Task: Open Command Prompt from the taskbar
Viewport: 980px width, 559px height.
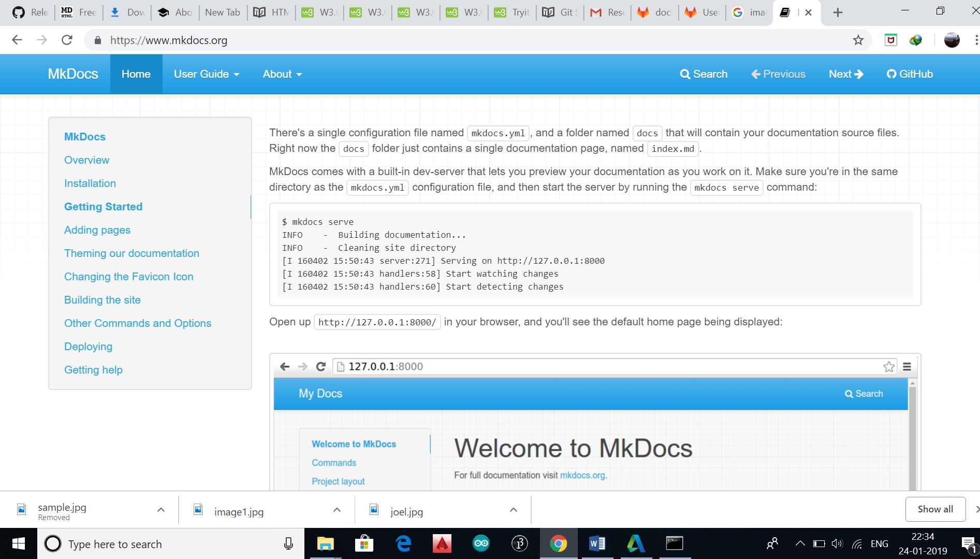Action: (x=675, y=543)
